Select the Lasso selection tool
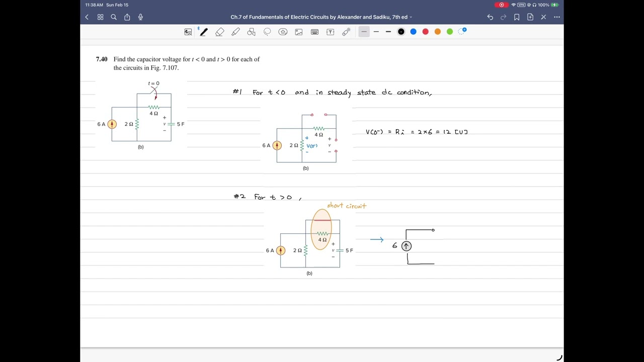Image resolution: width=644 pixels, height=362 pixels. point(267,32)
